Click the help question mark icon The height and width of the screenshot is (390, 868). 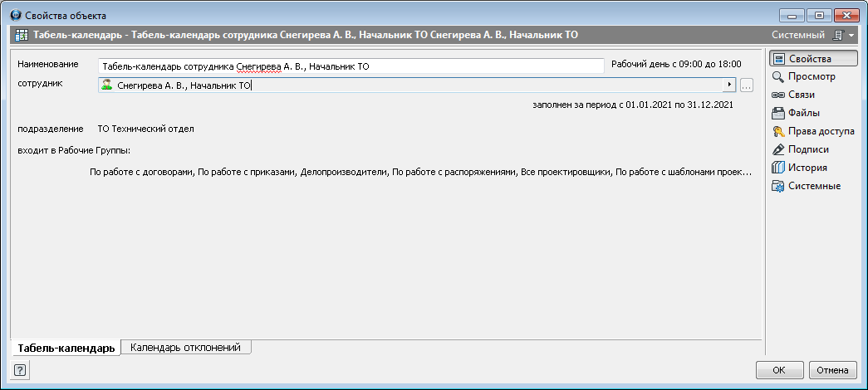(20, 370)
